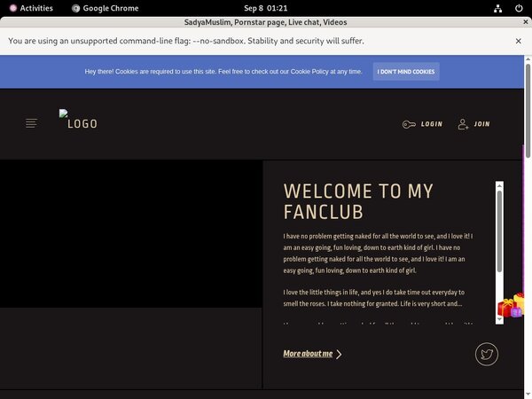Open the clock and calendar menu

coord(265,7)
